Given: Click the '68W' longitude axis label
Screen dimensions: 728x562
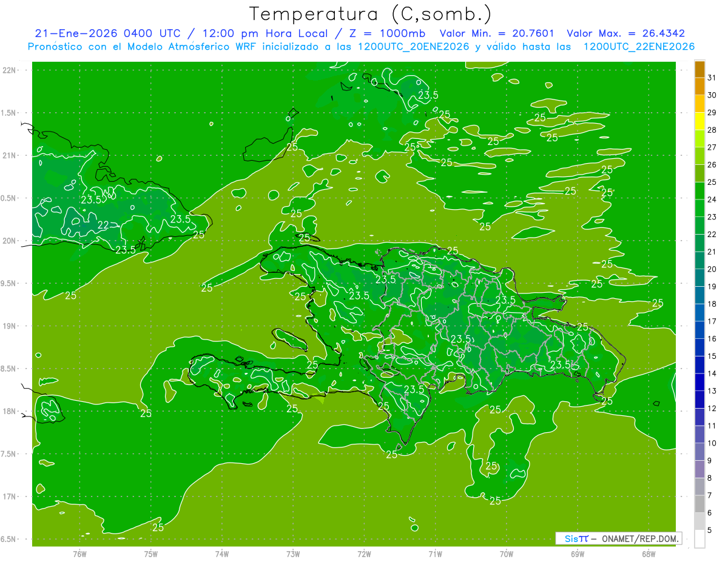Looking at the screenshot, I should (648, 554).
